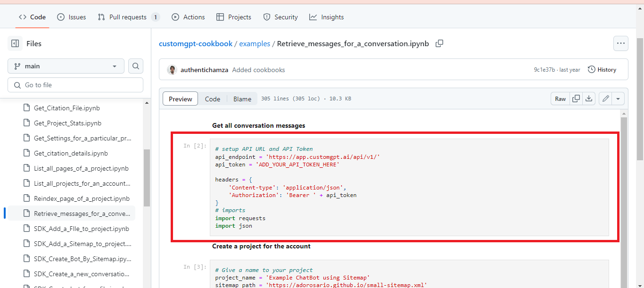Copy raw file contents
This screenshot has width=644, height=288.
(x=576, y=99)
